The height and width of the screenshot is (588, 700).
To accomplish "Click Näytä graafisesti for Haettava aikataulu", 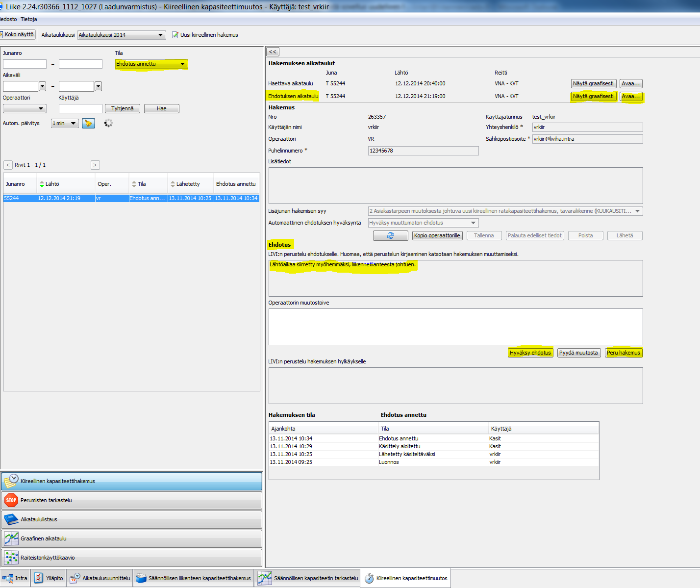I will (x=593, y=83).
